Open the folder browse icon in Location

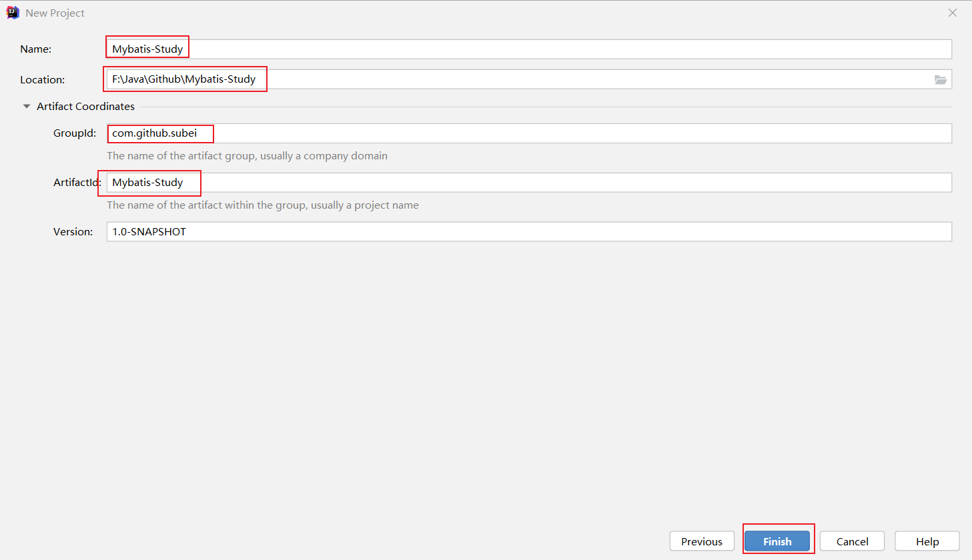click(940, 79)
